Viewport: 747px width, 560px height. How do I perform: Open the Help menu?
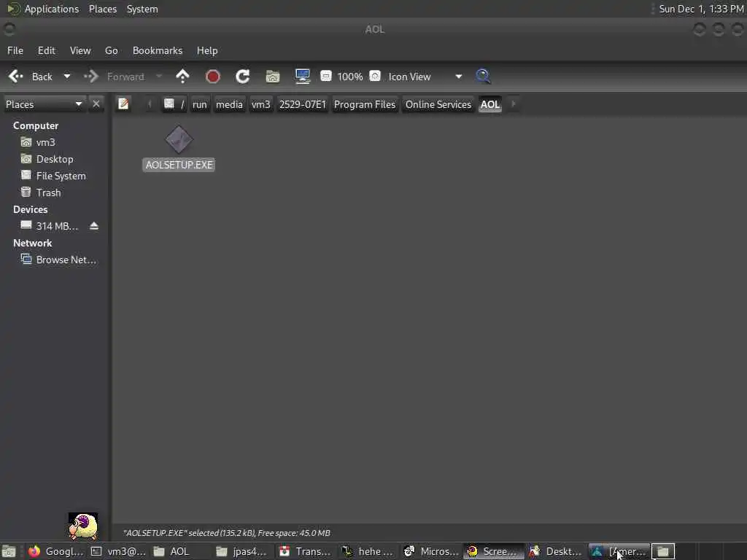207,50
